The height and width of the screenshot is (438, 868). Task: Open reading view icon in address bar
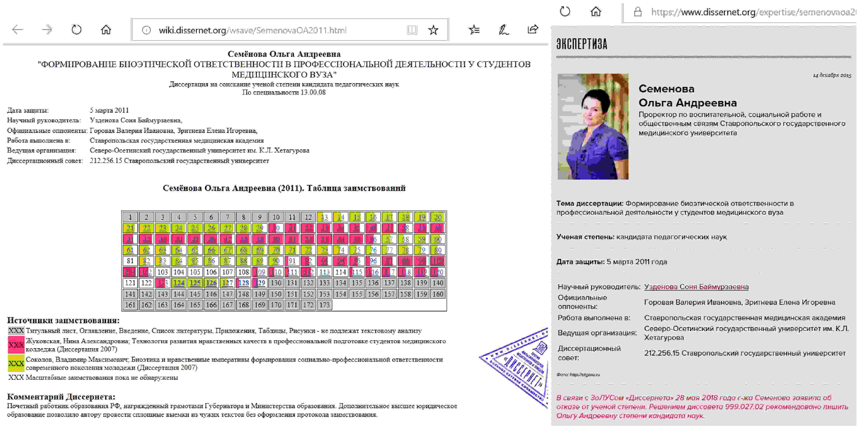(x=412, y=30)
